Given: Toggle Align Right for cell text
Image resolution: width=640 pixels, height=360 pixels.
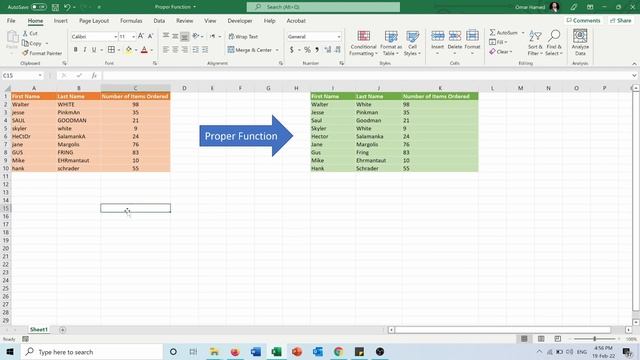Looking at the screenshot, I should tap(184, 50).
